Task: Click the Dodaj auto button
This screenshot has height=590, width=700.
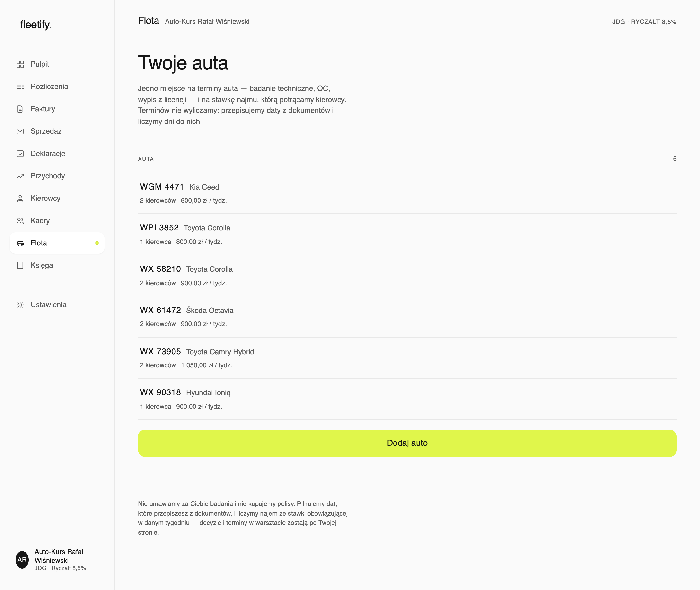Action: (407, 443)
